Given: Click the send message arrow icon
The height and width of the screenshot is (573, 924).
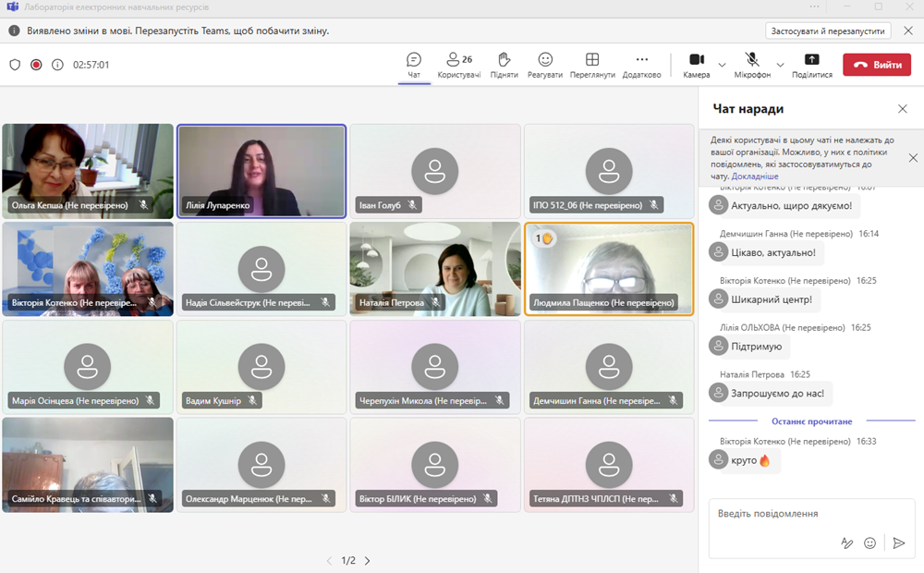Looking at the screenshot, I should 898,543.
